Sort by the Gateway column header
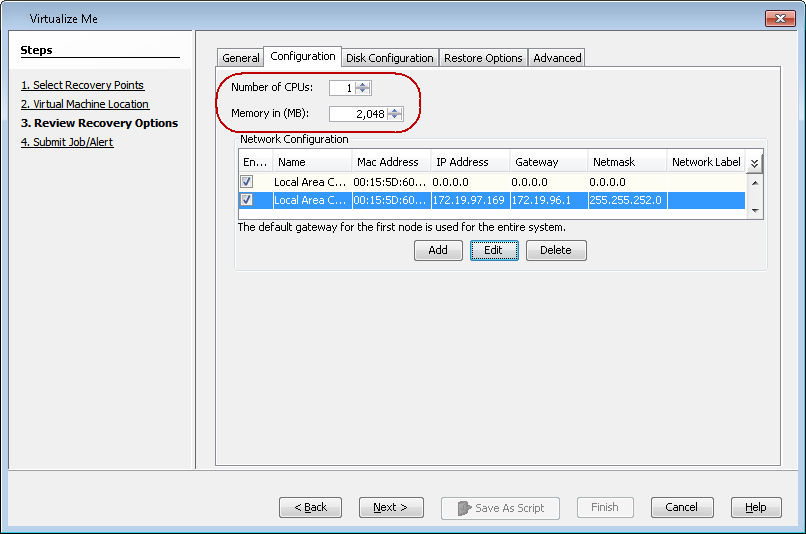 tap(549, 162)
